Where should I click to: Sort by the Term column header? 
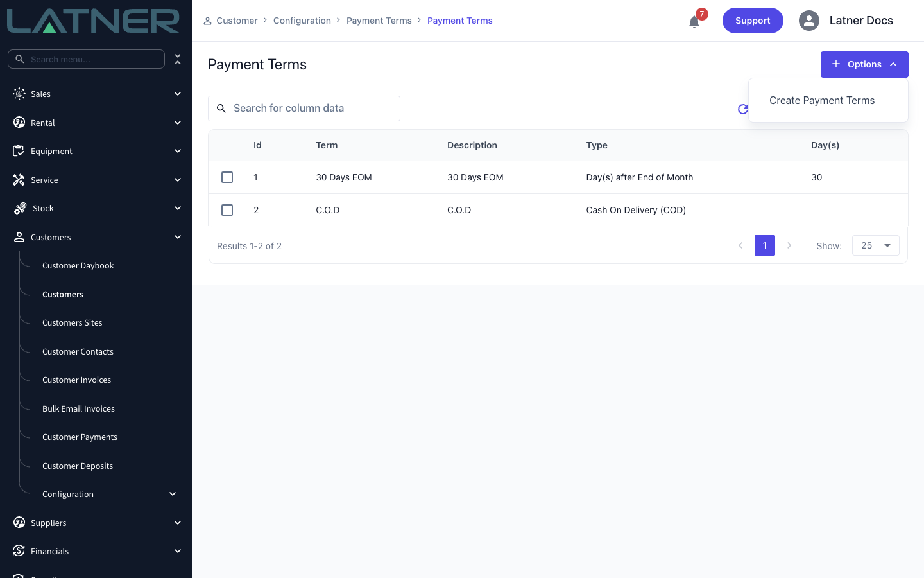327,145
